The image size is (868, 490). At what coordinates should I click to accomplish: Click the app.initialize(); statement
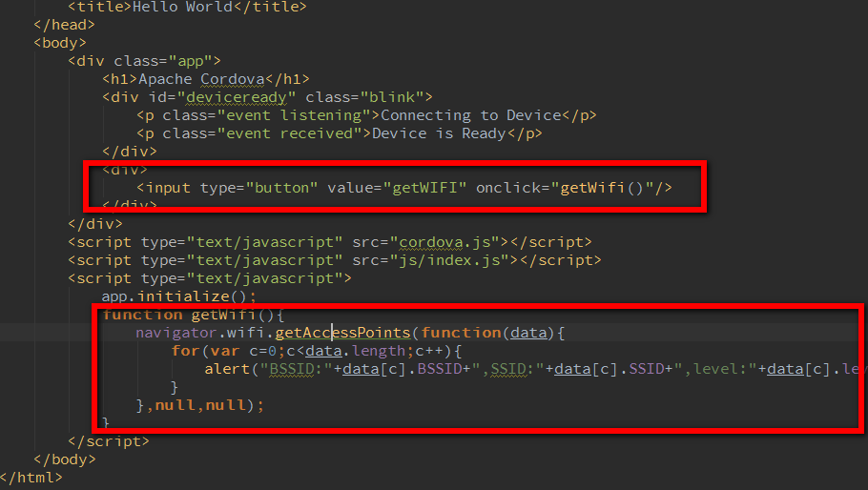tap(178, 296)
